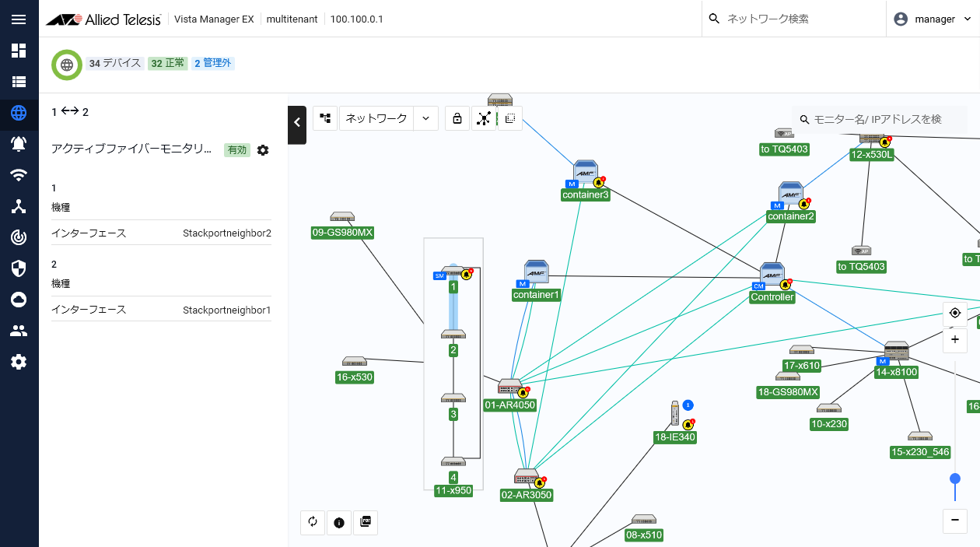Open active fiber monitoring settings gear

pos(263,150)
